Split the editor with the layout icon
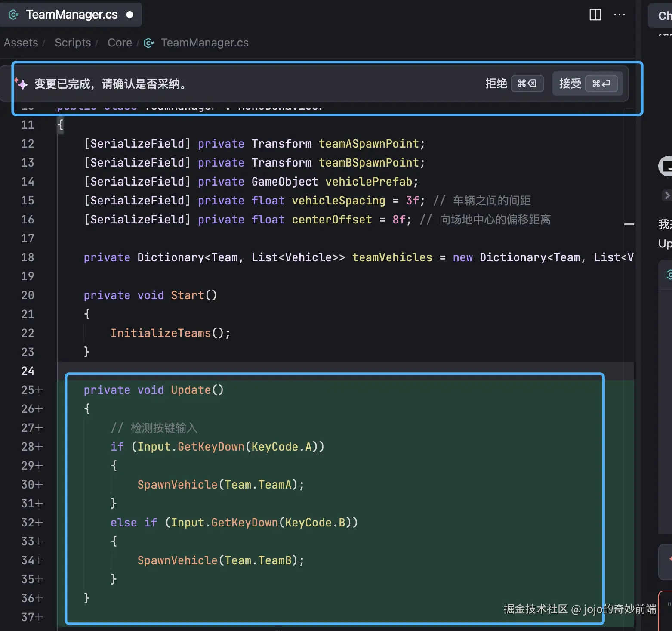The height and width of the screenshot is (631, 672). pos(595,15)
